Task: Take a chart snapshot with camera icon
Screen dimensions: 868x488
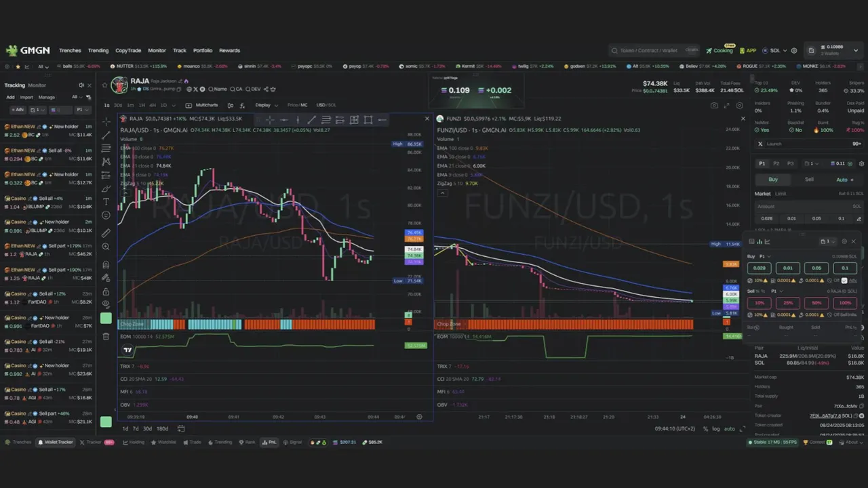Action: coord(714,105)
